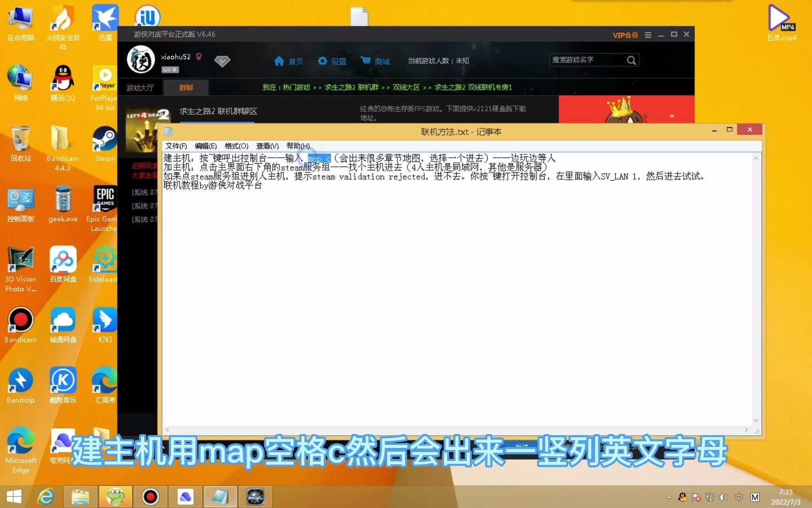Click the volume speaker tray icon
Viewport: 812px width, 508px height.
(724, 497)
